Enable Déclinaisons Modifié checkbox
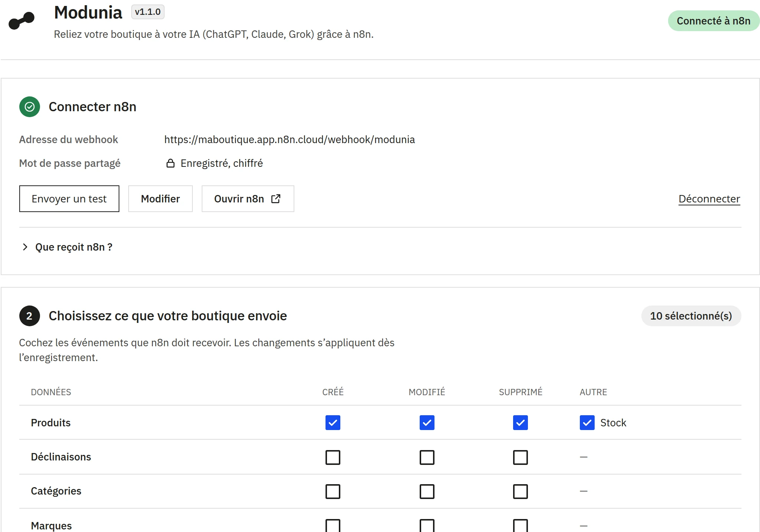 [427, 457]
